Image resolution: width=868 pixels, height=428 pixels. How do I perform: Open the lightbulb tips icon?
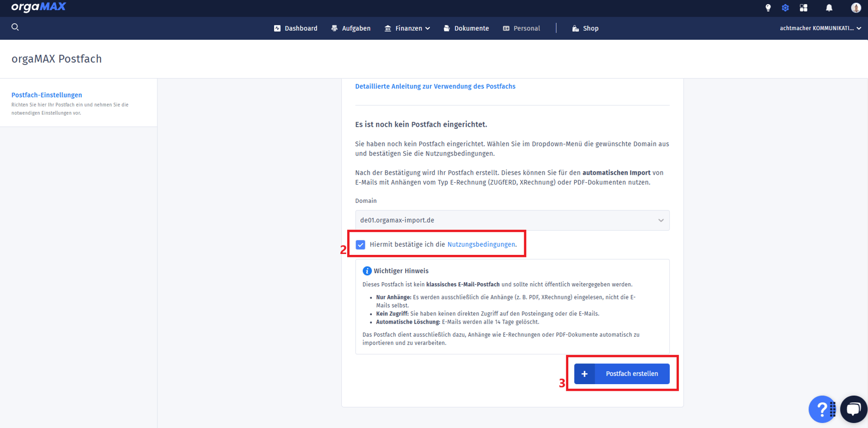(768, 8)
